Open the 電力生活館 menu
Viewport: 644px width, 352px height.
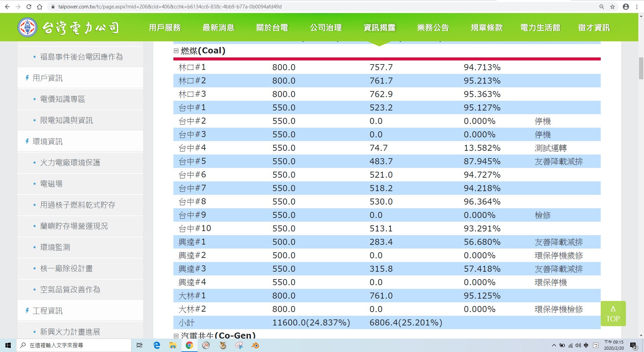(x=540, y=28)
